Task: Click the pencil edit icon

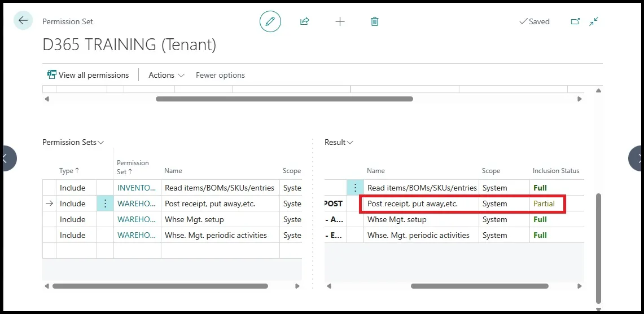Action: coord(270,21)
